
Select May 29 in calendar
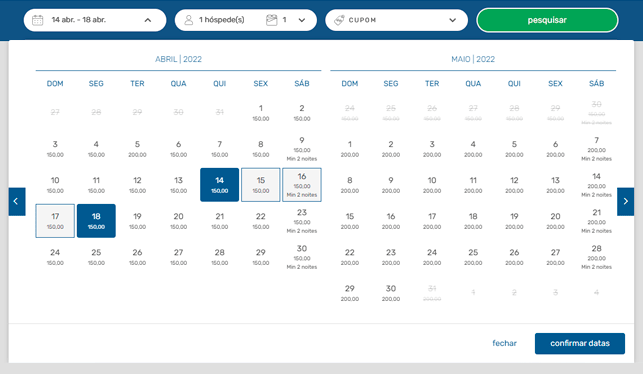click(x=349, y=293)
